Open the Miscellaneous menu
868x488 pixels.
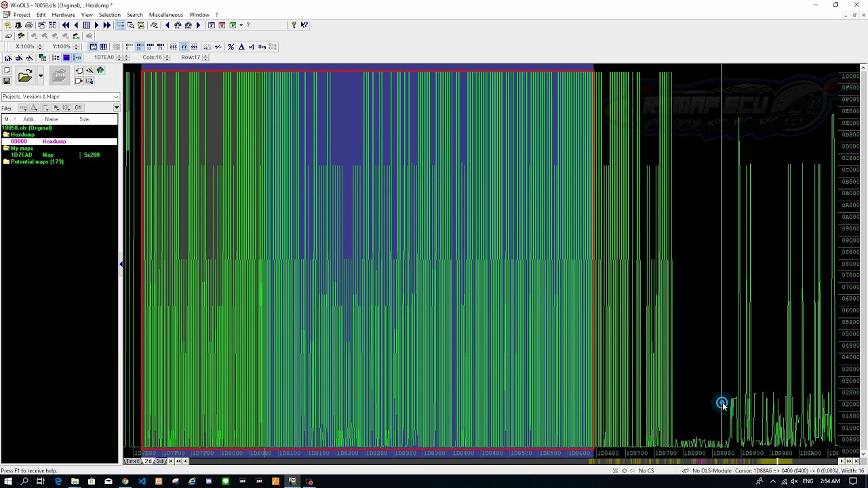pyautogui.click(x=166, y=15)
